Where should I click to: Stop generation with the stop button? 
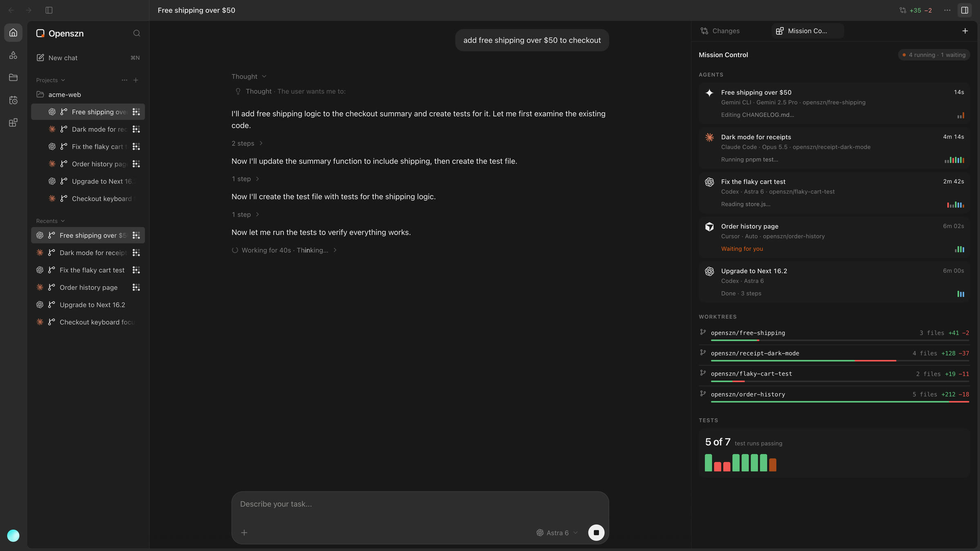tap(596, 533)
